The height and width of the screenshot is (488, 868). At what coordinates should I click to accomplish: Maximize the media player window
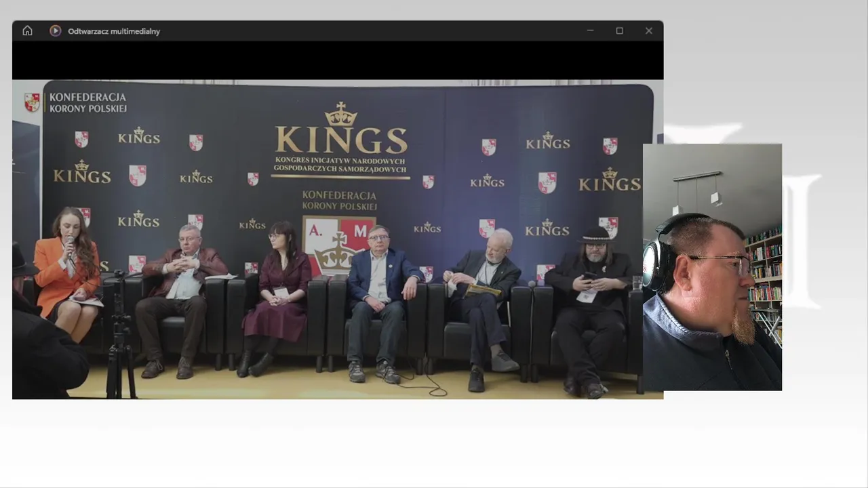coord(619,30)
